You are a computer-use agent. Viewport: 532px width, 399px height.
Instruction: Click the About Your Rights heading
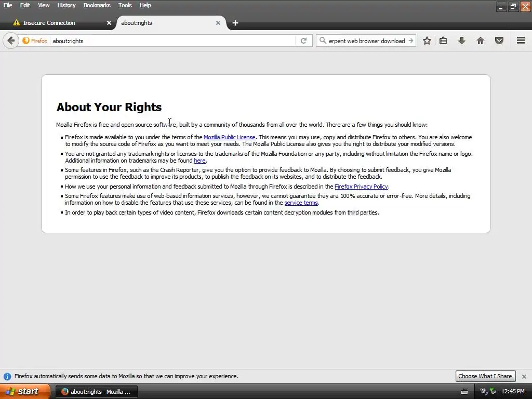[109, 107]
